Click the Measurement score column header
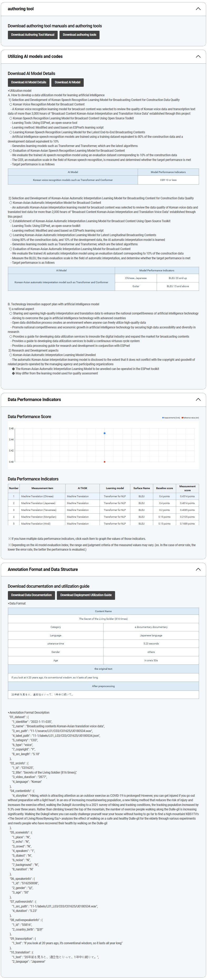This screenshot has width=208, height=980. 187,488
